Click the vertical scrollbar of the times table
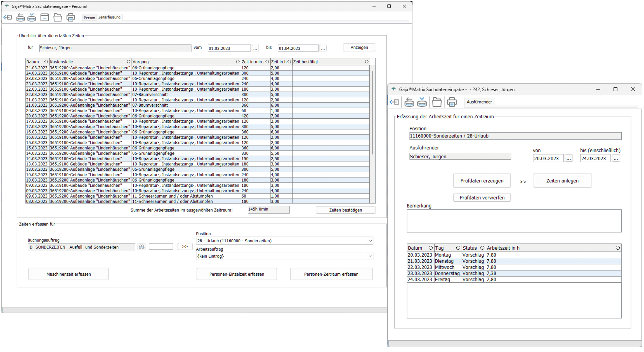The height and width of the screenshot is (352, 644). pos(373,112)
